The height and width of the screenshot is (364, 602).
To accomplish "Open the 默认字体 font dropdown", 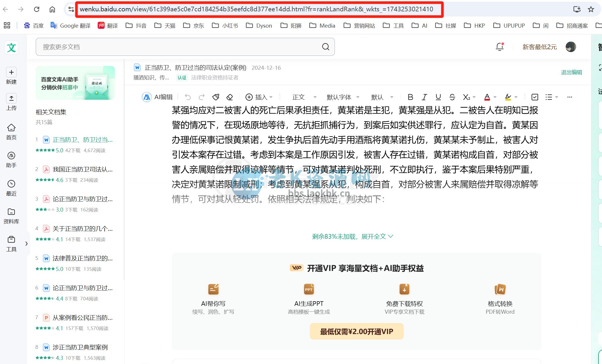I will (x=343, y=97).
